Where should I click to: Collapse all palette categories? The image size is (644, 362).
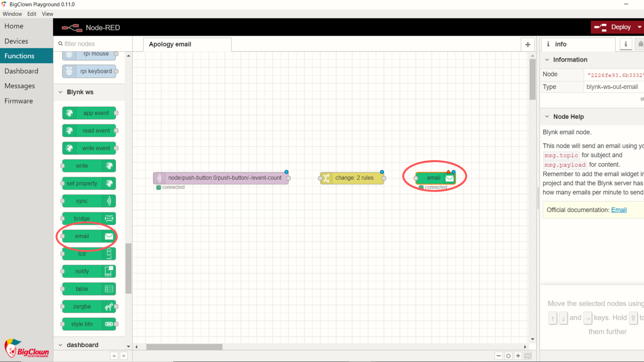(x=114, y=356)
